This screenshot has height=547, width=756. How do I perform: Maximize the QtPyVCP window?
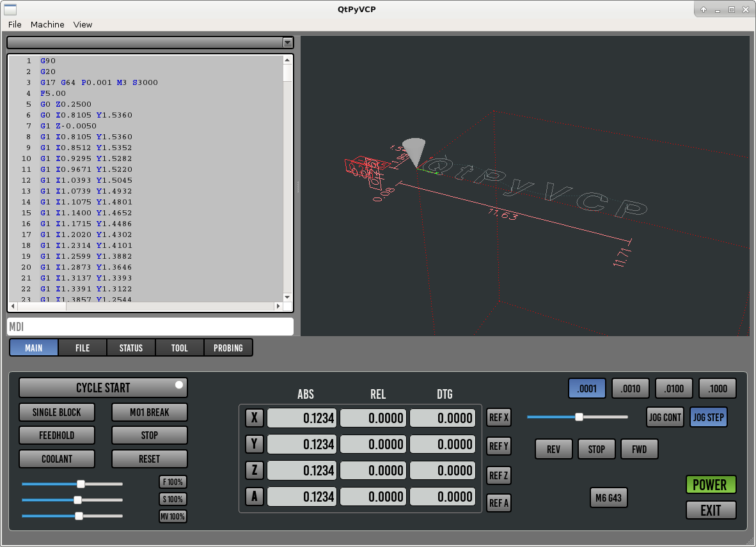tap(732, 10)
